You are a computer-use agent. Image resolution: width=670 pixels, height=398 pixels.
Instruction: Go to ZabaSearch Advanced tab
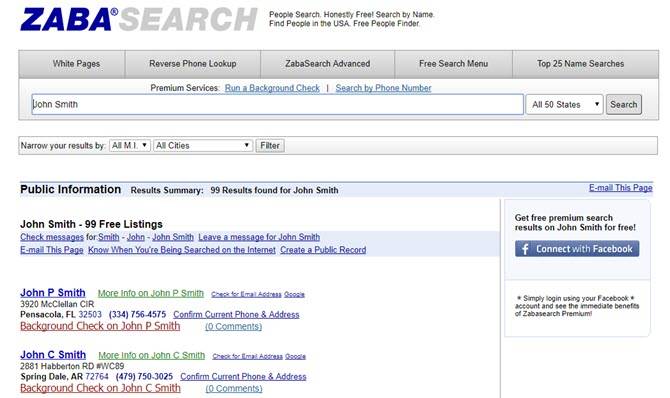click(x=328, y=64)
